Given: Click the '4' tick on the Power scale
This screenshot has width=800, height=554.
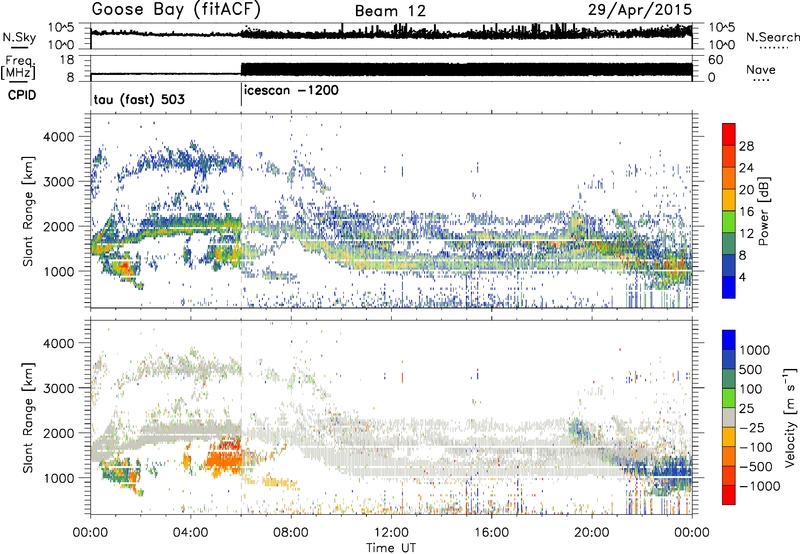Looking at the screenshot, I should point(743,277).
